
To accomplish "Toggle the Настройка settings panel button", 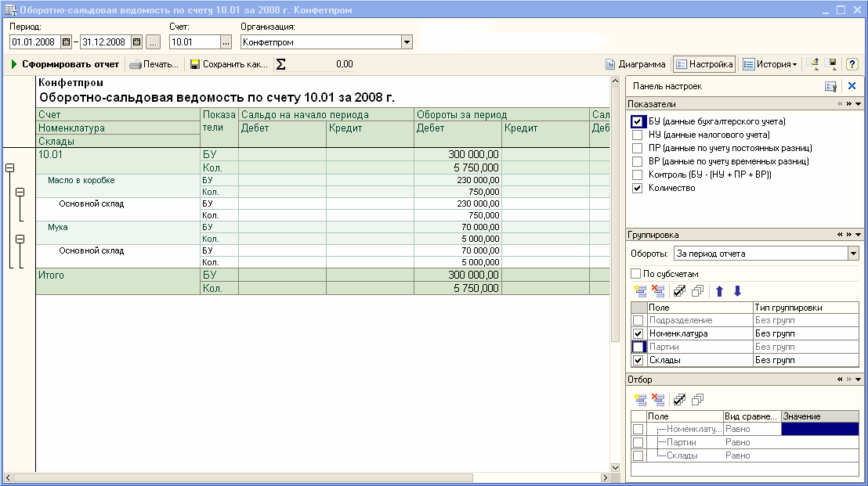I will 704,64.
